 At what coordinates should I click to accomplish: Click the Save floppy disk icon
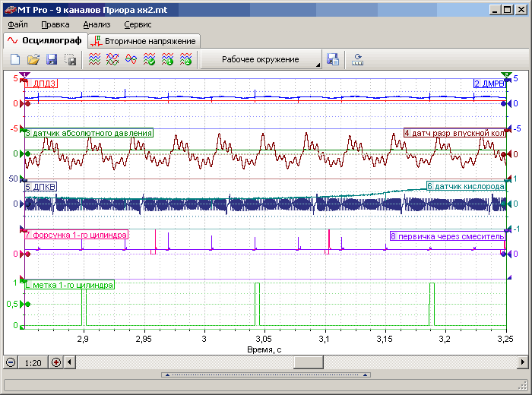(52, 59)
